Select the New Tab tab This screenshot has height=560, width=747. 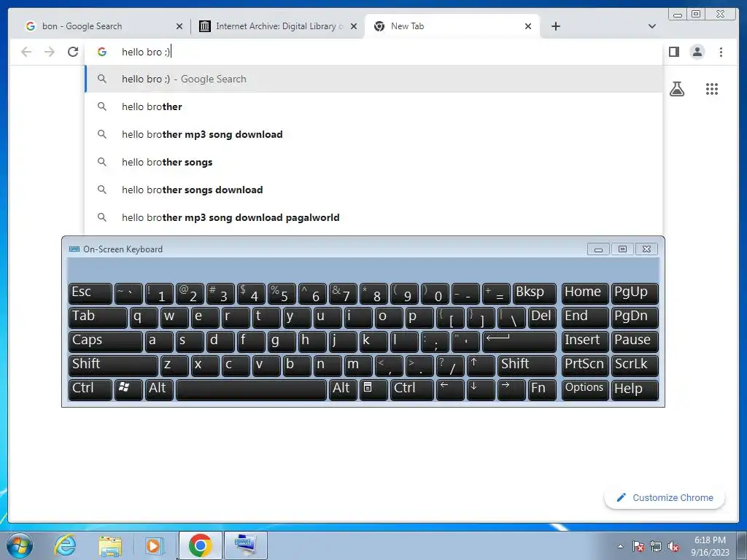click(x=452, y=26)
